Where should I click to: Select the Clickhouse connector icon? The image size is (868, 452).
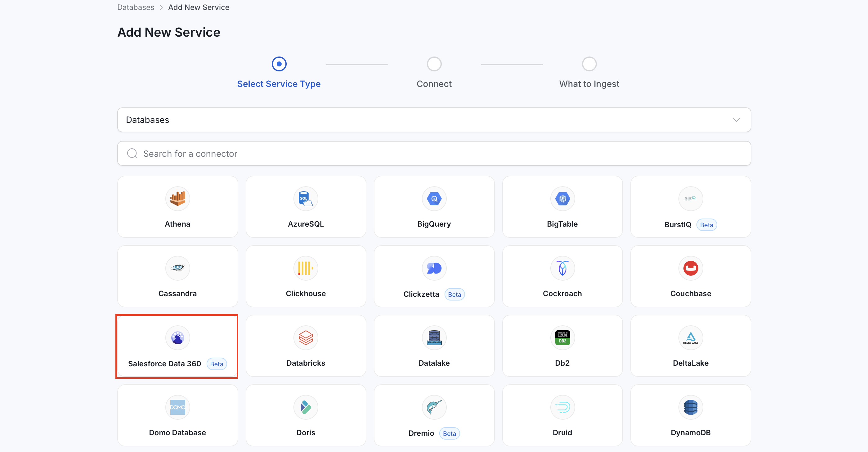pos(306,268)
